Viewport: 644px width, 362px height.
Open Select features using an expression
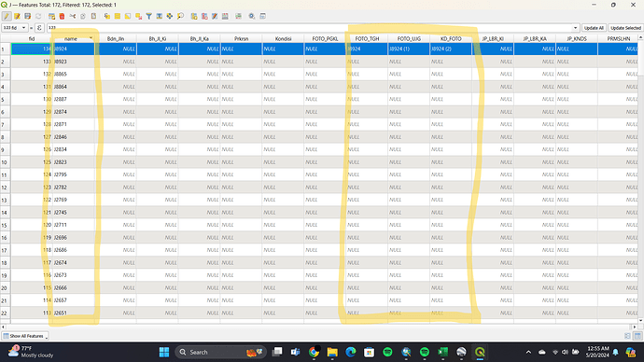[x=107, y=17]
